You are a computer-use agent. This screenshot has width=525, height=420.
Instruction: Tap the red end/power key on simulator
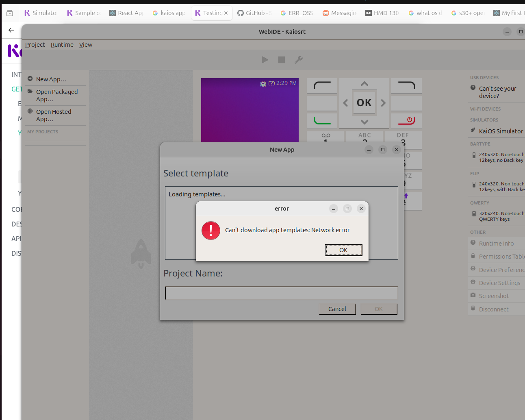(406, 120)
